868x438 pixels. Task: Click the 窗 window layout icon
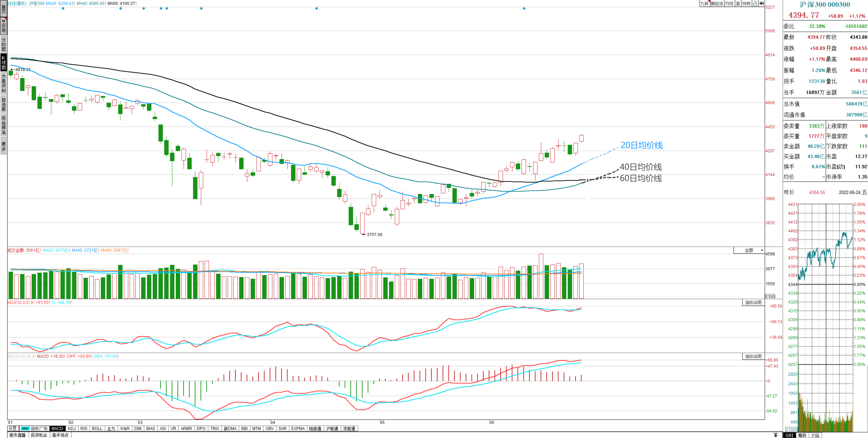(738, 3)
